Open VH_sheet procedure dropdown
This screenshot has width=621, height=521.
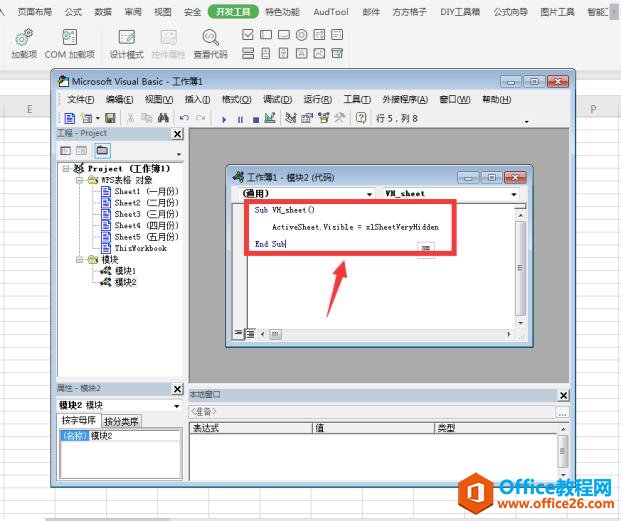click(x=514, y=194)
